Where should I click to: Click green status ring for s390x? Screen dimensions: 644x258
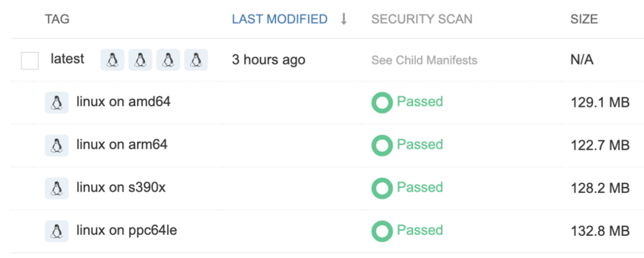(x=382, y=188)
